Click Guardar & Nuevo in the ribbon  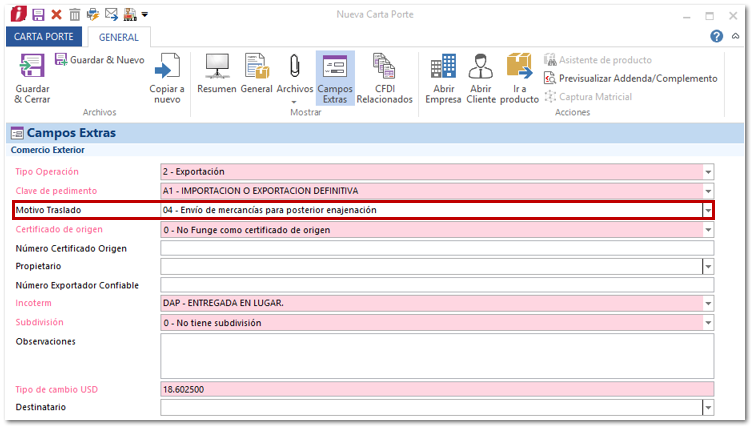click(98, 60)
